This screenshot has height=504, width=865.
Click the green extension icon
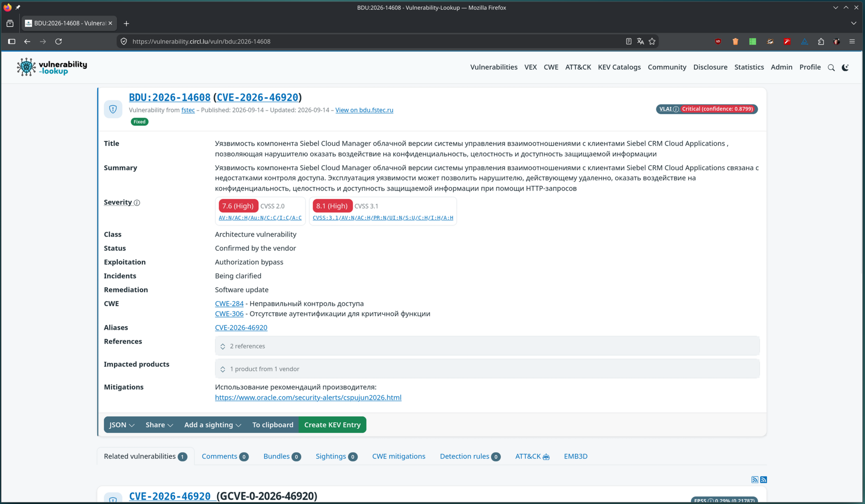[753, 42]
